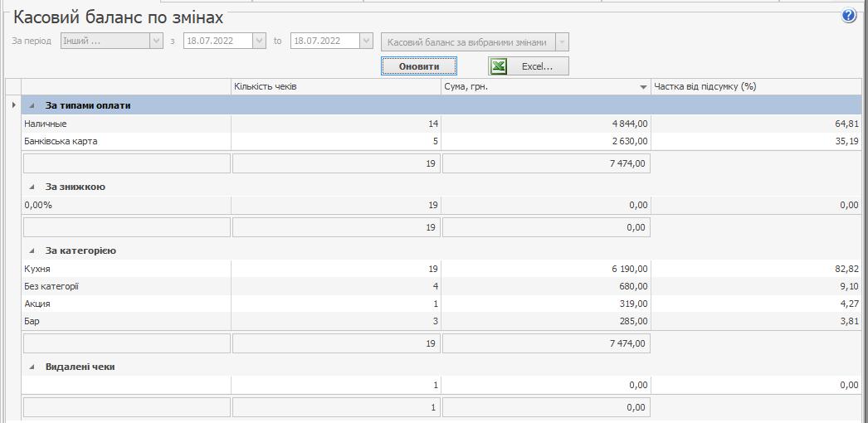Viewport: 868px width, 423px height.
Task: Collapse the За типами оплати group
Action: click(x=32, y=105)
